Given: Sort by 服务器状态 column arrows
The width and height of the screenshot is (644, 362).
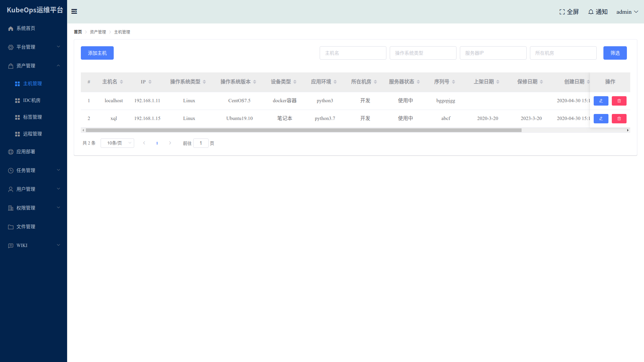Looking at the screenshot, I should point(418,82).
